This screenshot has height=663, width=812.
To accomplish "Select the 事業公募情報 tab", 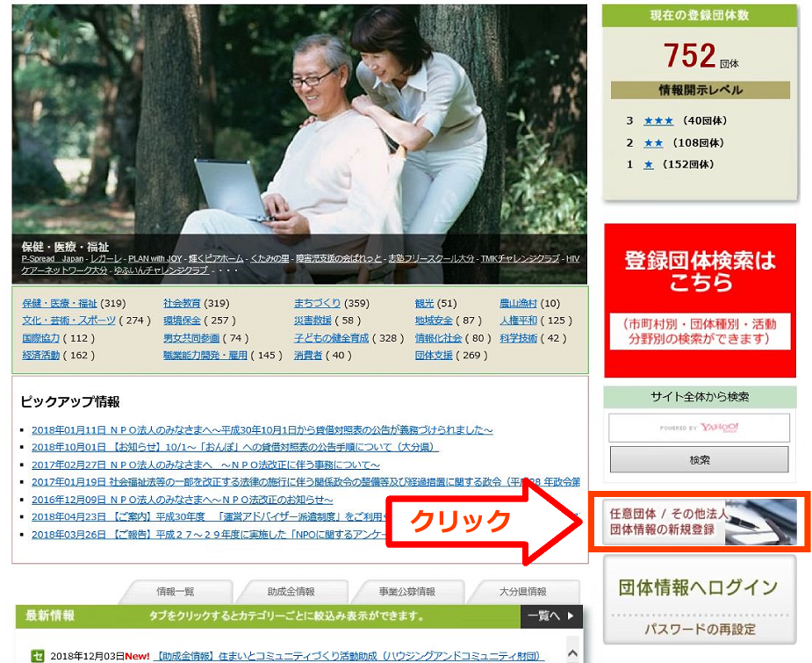I will [x=406, y=592].
